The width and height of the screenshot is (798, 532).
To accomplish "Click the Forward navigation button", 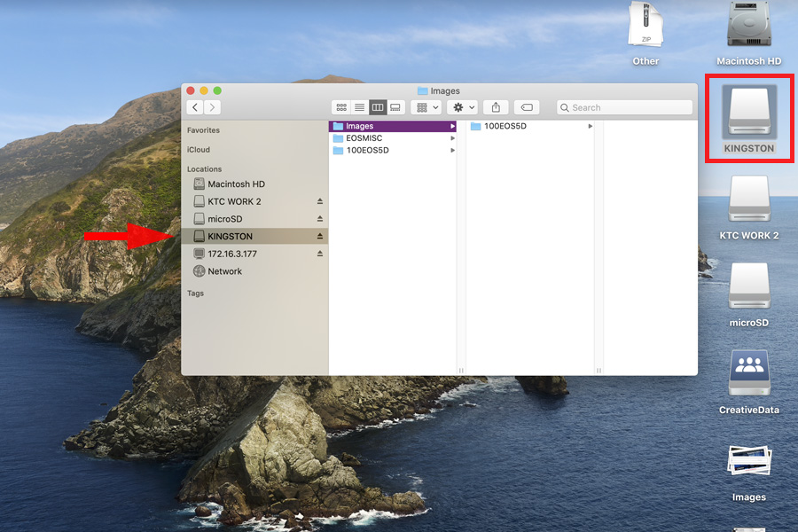I will pos(212,107).
